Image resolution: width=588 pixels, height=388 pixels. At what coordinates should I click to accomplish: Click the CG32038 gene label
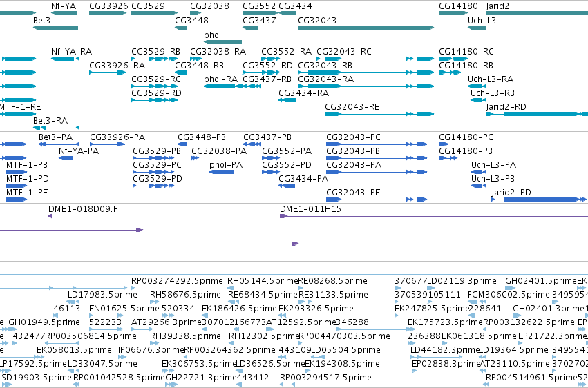209,6
